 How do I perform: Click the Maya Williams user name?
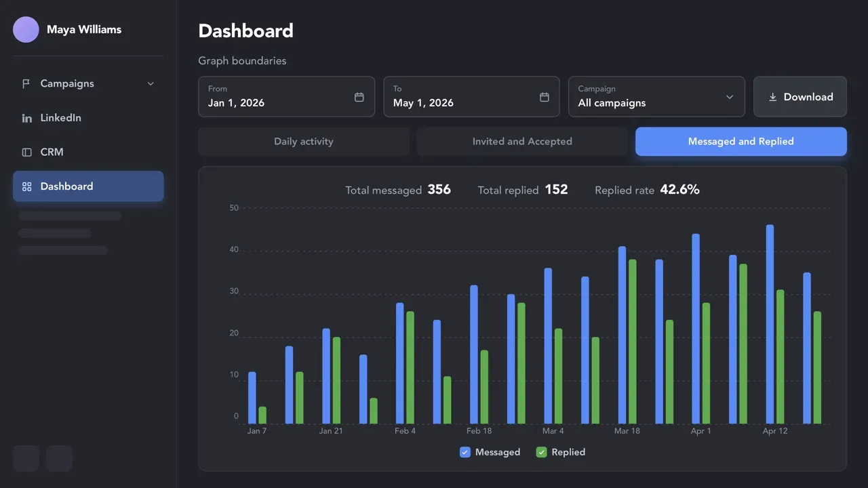[x=84, y=30]
